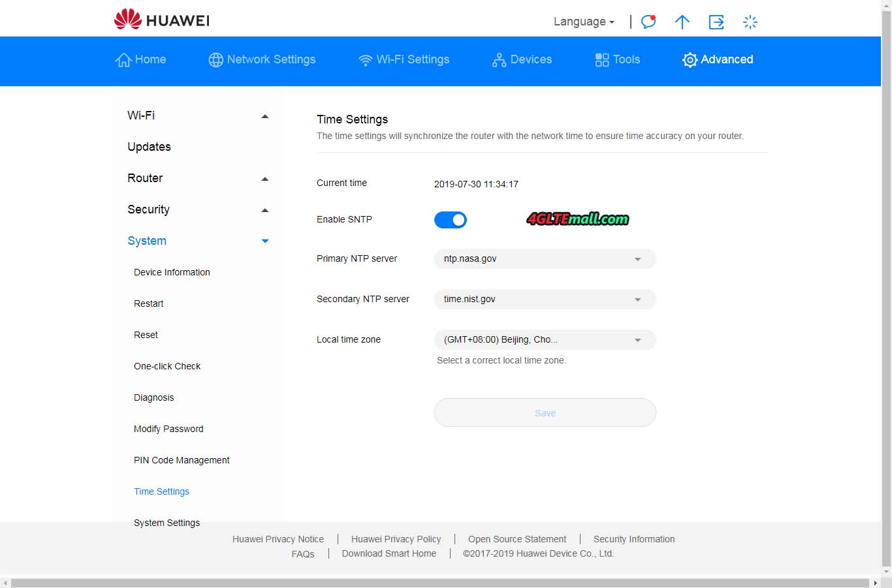The height and width of the screenshot is (588, 892).
Task: Open the Secondary NTP server dropdown
Action: click(545, 300)
